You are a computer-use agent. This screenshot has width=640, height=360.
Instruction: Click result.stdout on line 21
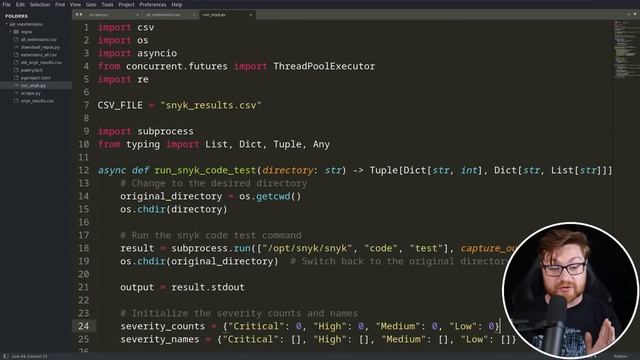pos(208,287)
